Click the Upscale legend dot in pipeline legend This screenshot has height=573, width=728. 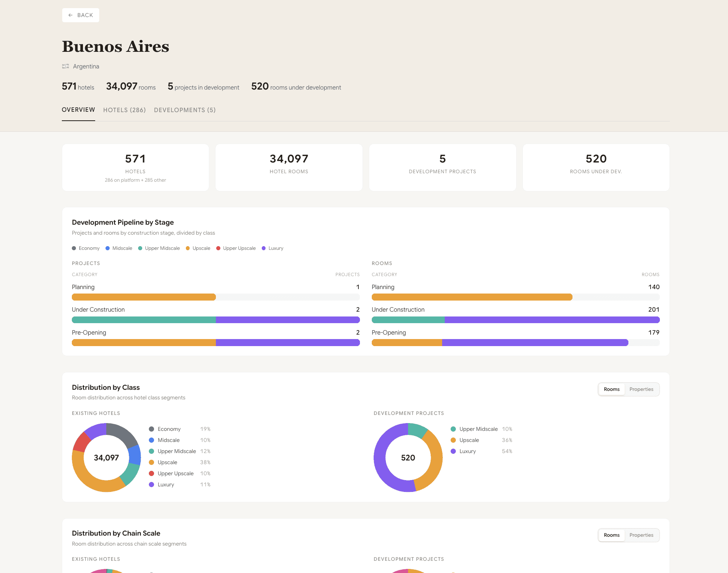[x=188, y=248]
